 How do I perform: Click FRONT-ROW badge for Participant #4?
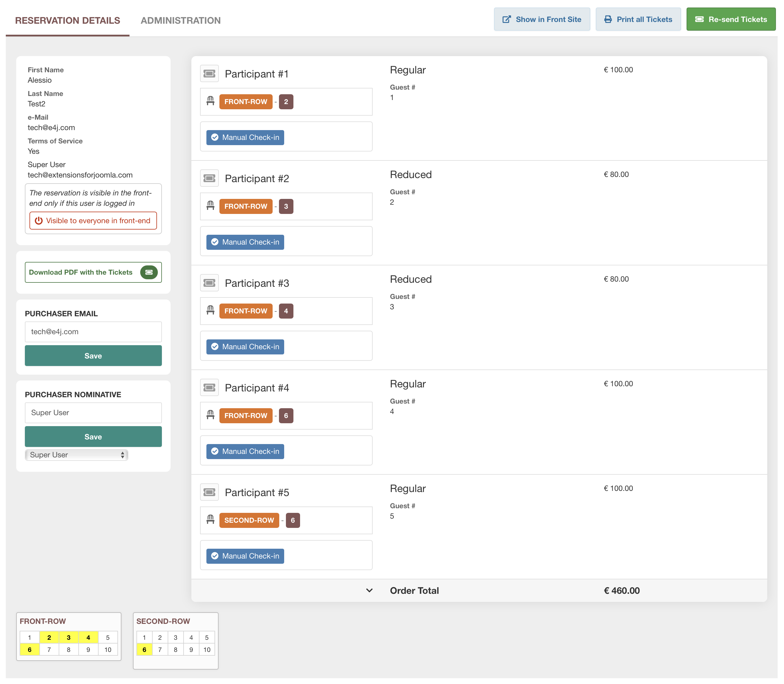[x=246, y=415]
